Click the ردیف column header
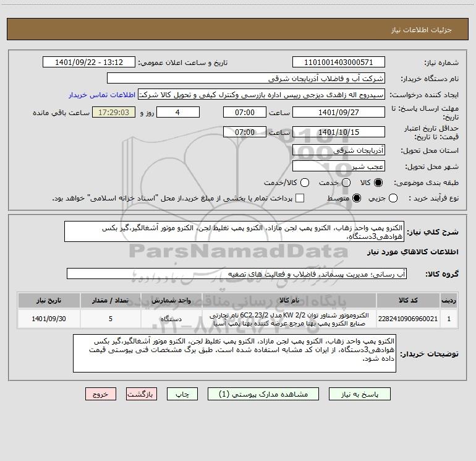 click(449, 301)
